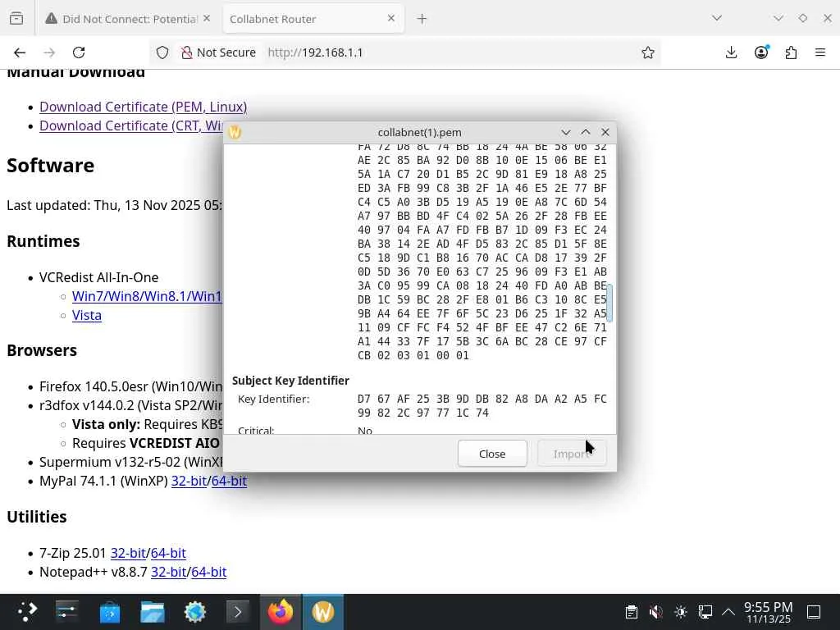
Task: Open the muted volume tray icon
Action: [x=655, y=612]
